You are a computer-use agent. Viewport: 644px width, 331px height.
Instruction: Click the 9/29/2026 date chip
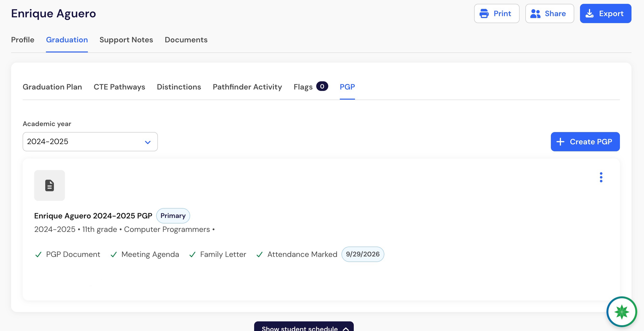tap(363, 254)
